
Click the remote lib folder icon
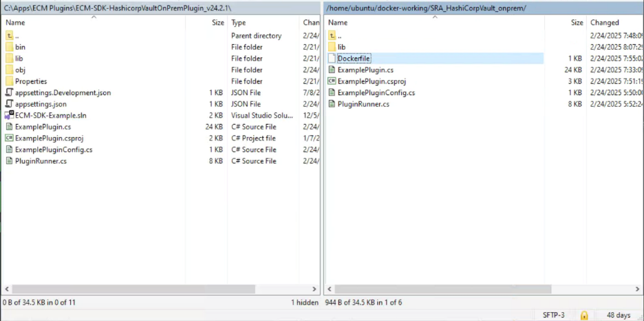[332, 47]
